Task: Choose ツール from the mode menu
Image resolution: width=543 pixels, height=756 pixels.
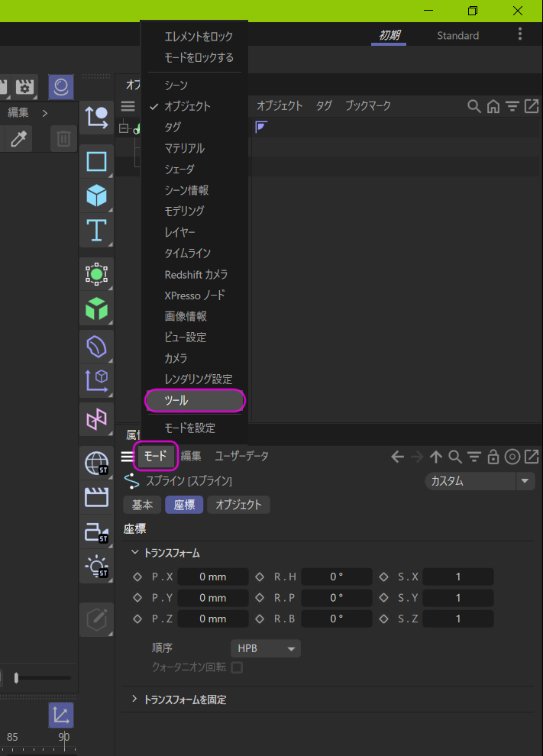Action: coord(194,400)
